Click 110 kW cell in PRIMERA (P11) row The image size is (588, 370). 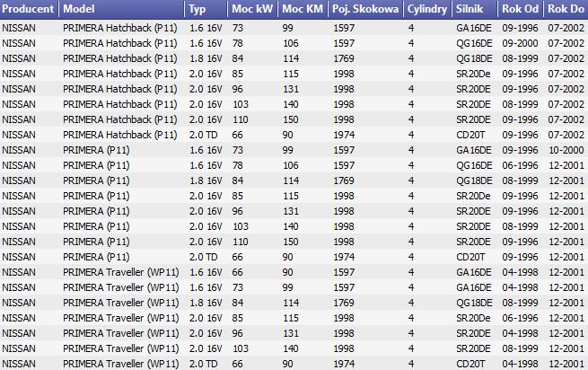pos(241,242)
